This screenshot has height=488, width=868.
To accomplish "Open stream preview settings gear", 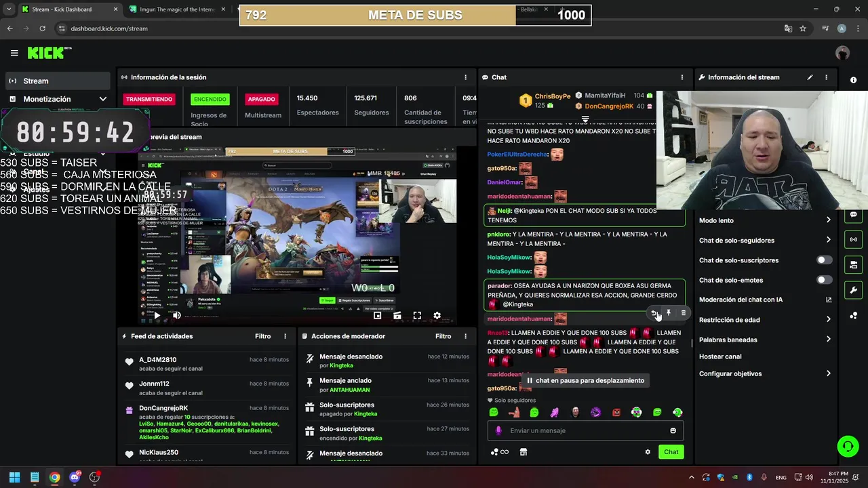I will tap(437, 315).
